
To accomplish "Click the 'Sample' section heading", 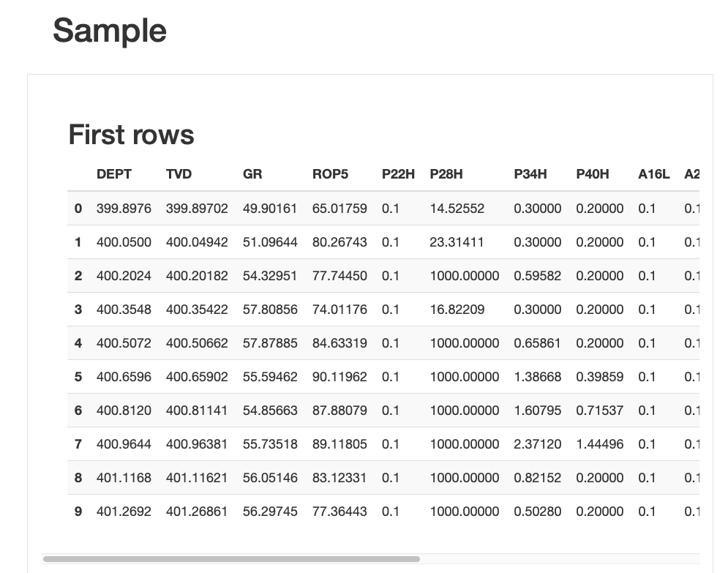I will click(x=110, y=31).
